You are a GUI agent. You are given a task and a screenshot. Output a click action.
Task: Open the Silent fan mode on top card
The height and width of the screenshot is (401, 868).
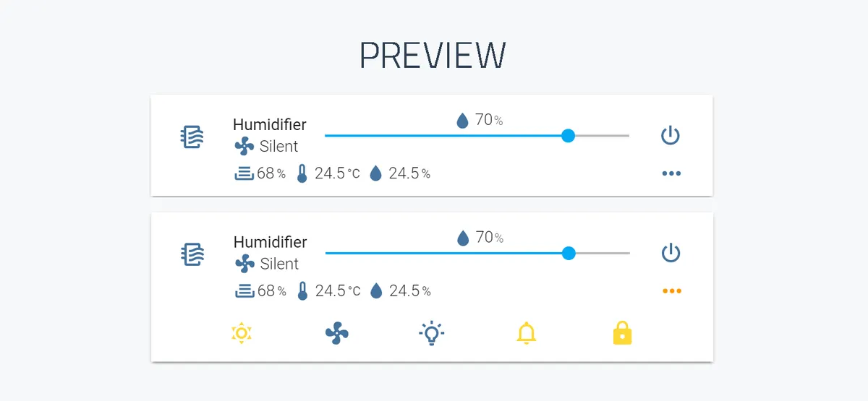tap(266, 146)
